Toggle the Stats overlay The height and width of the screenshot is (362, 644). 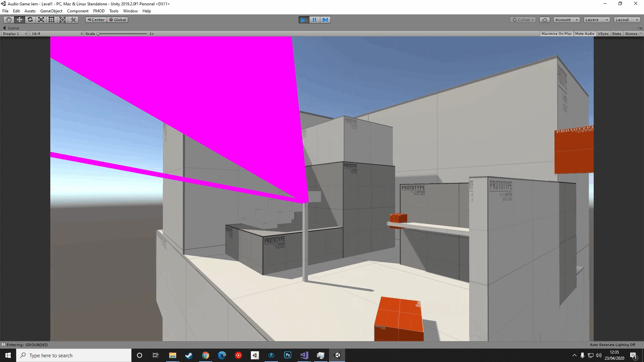tap(616, 34)
